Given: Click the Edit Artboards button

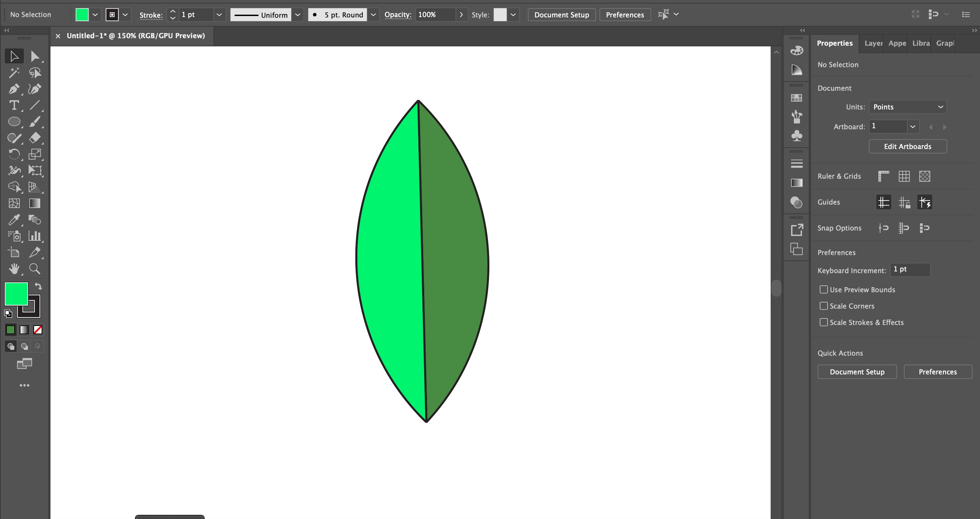Looking at the screenshot, I should click(x=907, y=147).
